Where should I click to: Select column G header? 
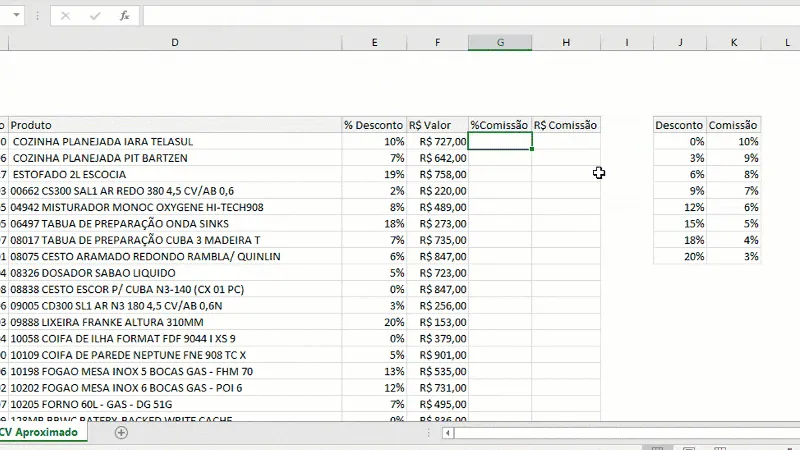pyautogui.click(x=500, y=42)
